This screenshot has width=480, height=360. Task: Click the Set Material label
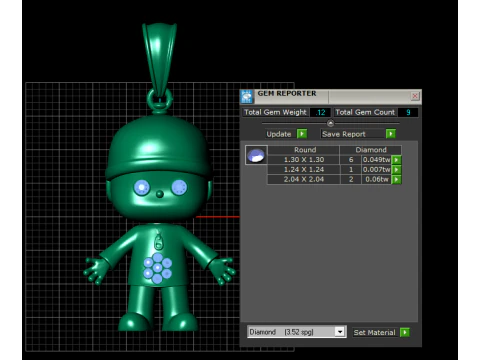coord(374,332)
